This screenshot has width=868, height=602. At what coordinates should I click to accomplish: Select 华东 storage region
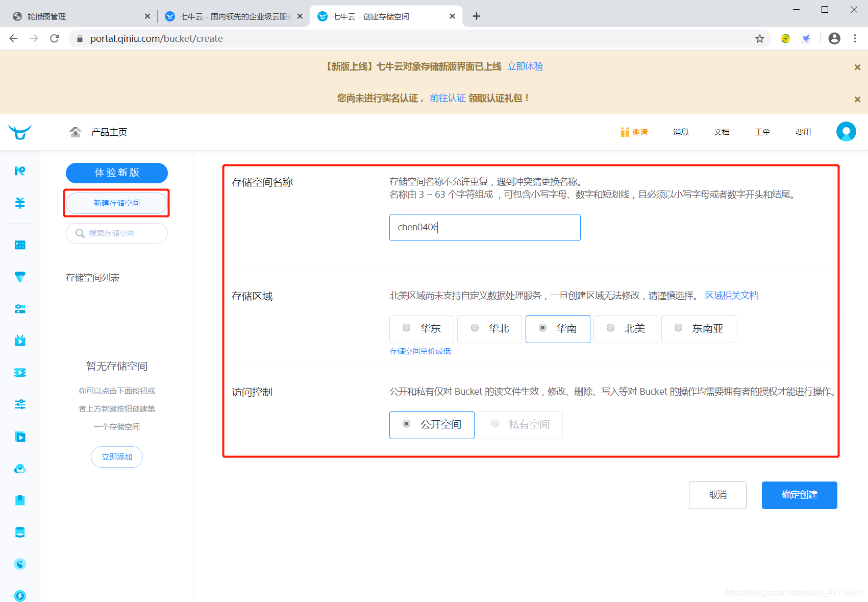[x=421, y=329]
